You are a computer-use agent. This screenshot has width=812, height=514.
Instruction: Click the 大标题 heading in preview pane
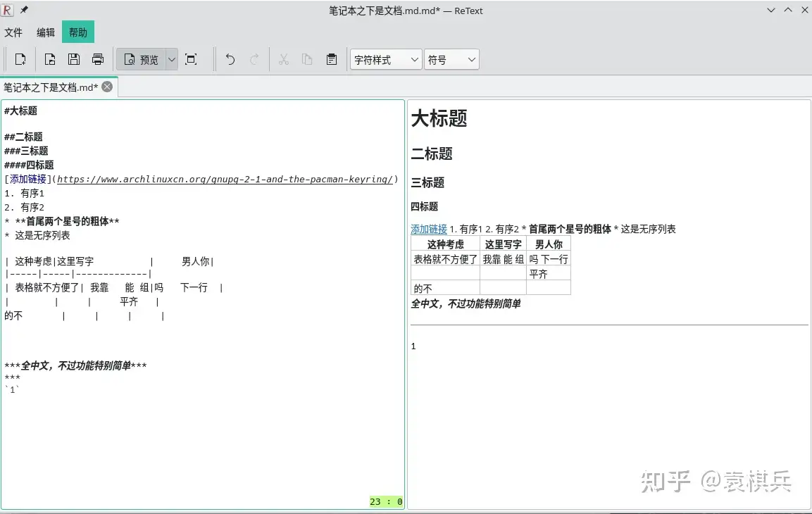point(439,118)
